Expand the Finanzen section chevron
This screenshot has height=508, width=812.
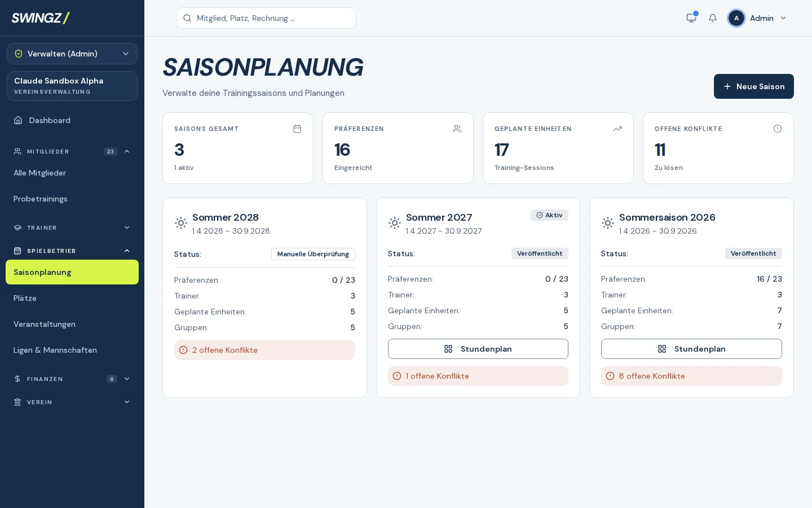pos(127,379)
